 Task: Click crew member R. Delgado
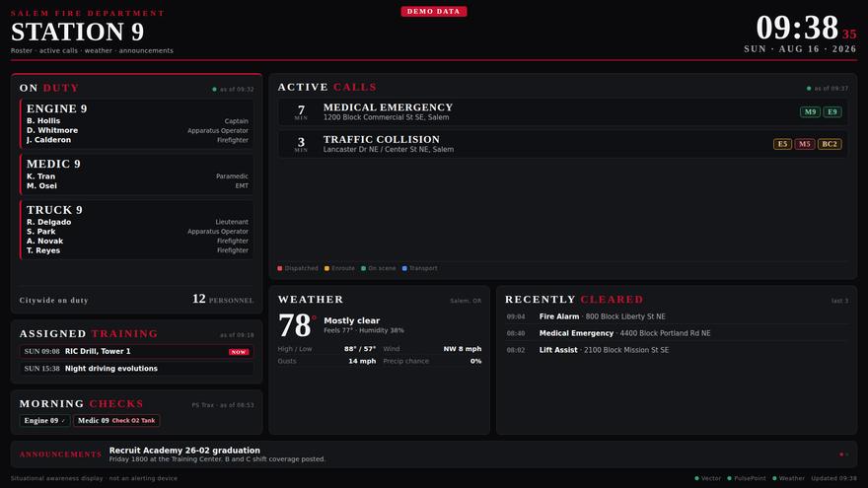48,222
